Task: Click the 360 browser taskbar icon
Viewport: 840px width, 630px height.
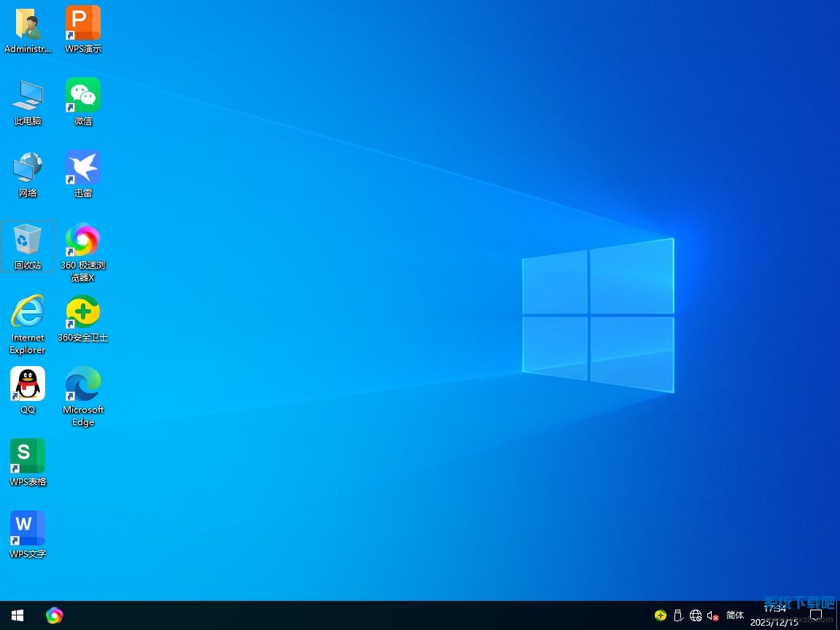Action: point(54,615)
